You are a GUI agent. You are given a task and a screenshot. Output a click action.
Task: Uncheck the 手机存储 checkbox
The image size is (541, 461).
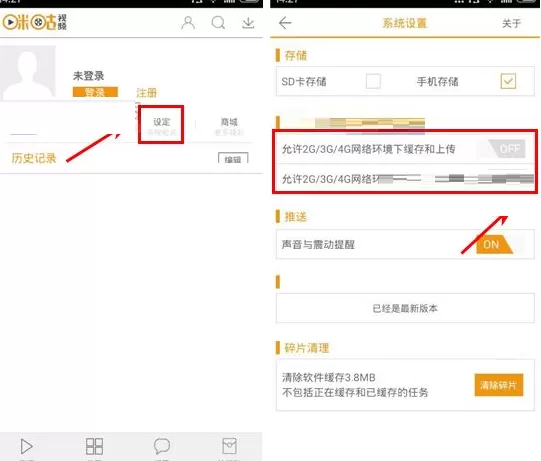(x=508, y=81)
